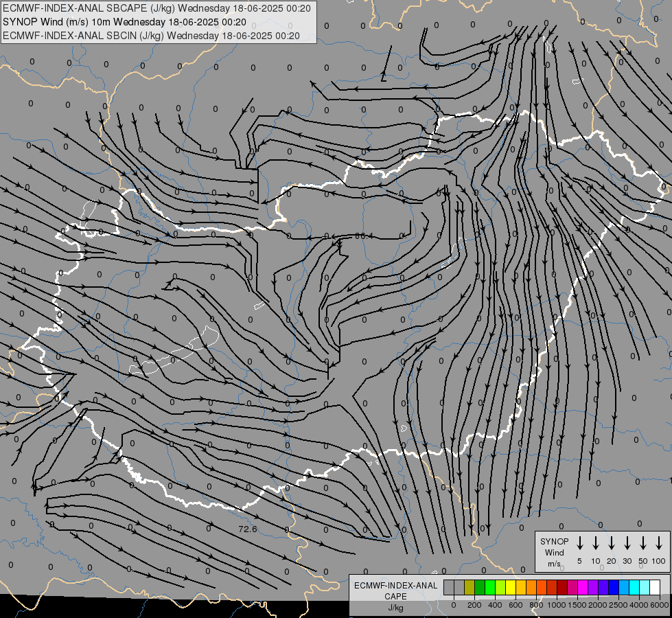
Task: Click the J/kg unit label in legend
Action: click(x=395, y=608)
